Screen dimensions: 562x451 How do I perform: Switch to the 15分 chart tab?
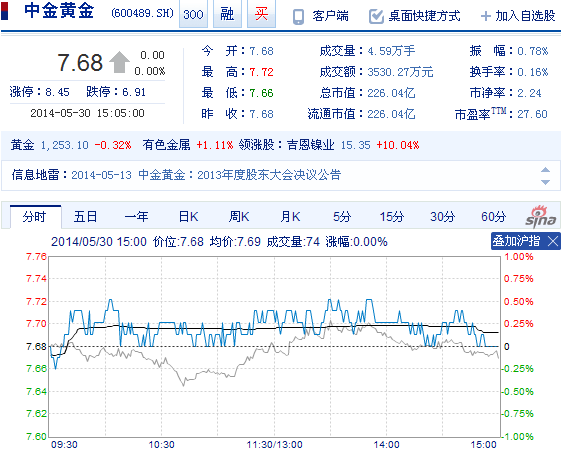(x=392, y=217)
